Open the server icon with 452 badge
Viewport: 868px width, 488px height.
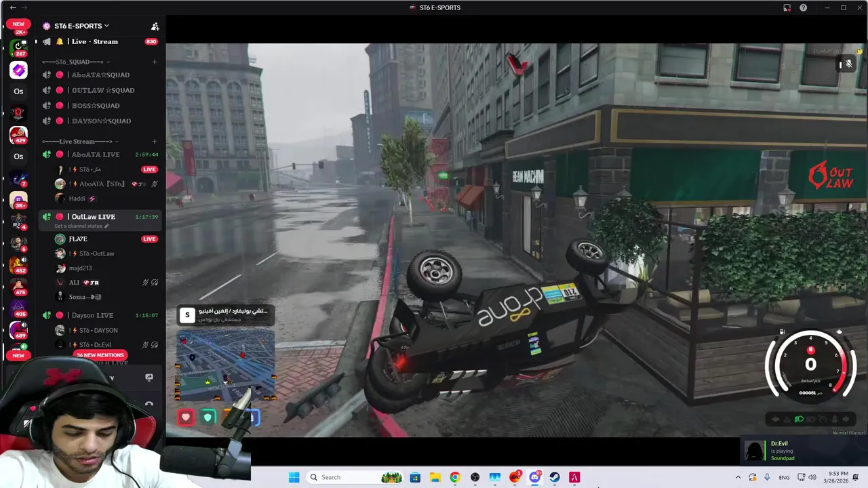click(18, 265)
